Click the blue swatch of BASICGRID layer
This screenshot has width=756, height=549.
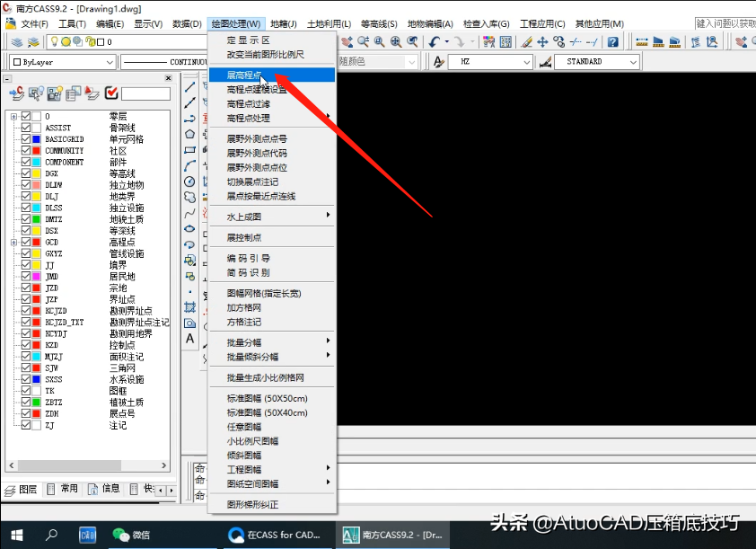point(36,139)
